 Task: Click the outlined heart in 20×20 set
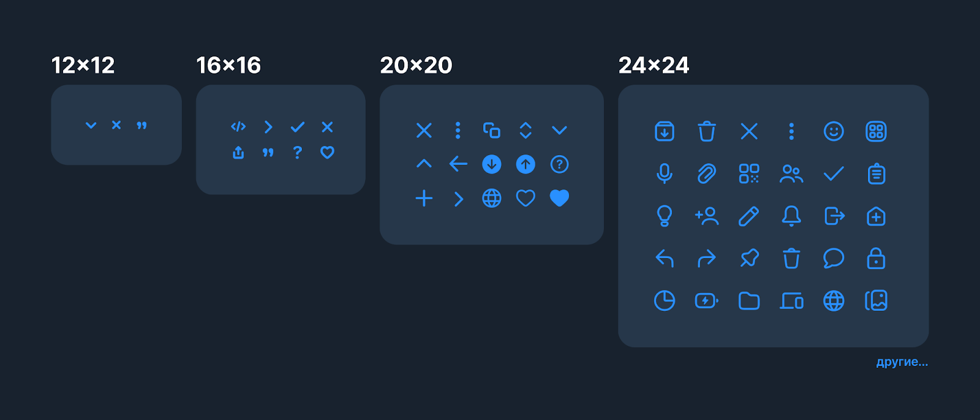[526, 198]
